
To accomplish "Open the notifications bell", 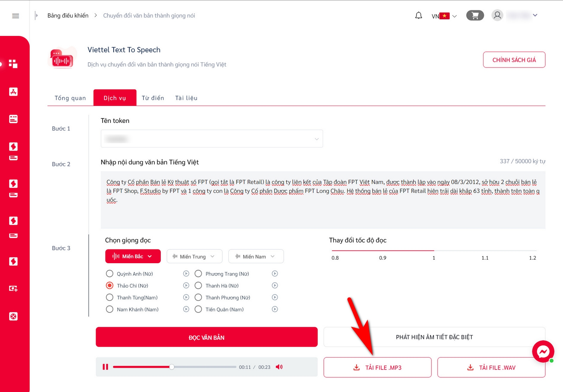I will click(418, 15).
